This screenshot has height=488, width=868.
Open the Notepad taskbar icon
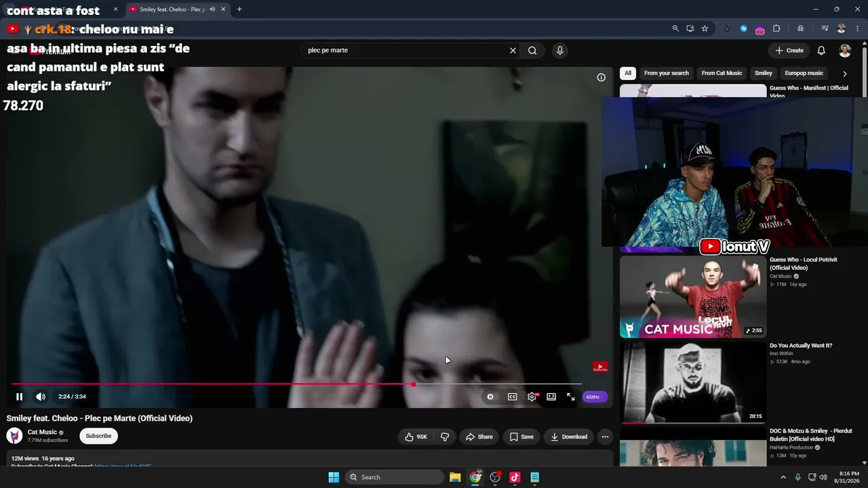(534, 477)
